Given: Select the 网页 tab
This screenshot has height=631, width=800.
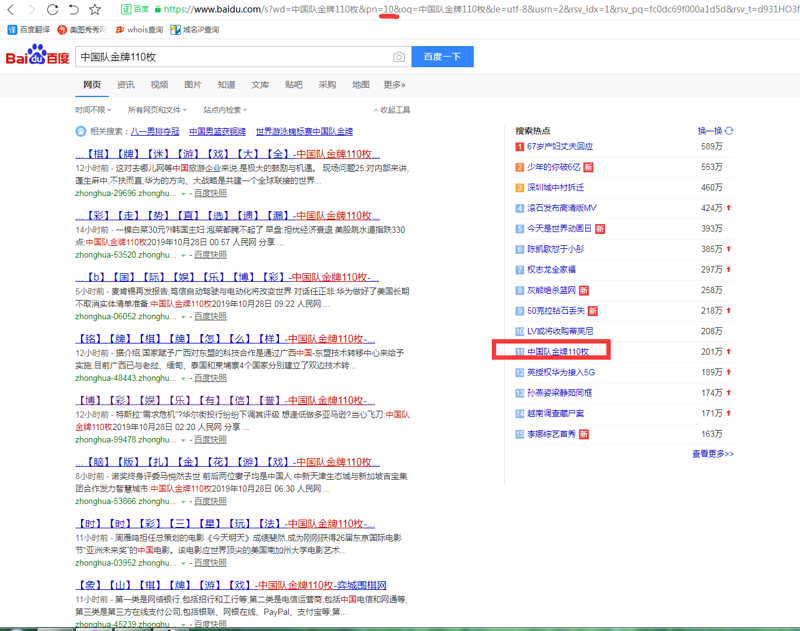Looking at the screenshot, I should [x=92, y=85].
